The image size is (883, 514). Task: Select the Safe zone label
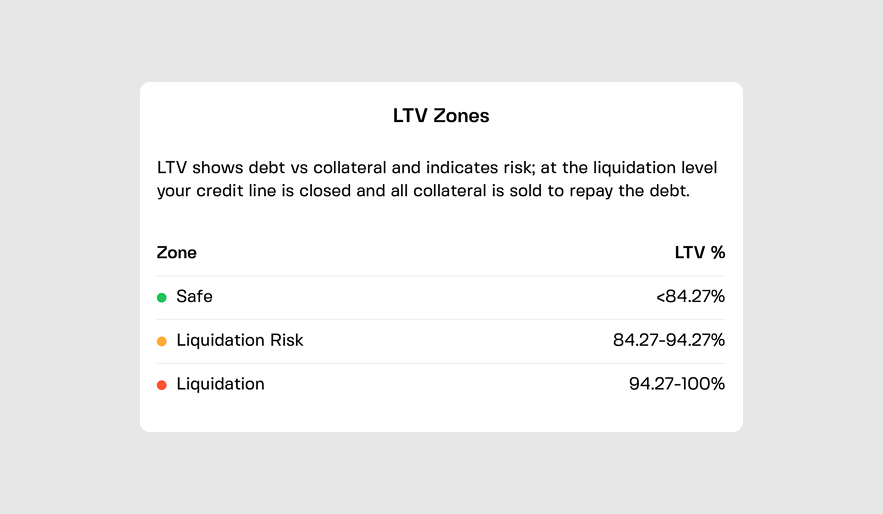[x=194, y=297]
